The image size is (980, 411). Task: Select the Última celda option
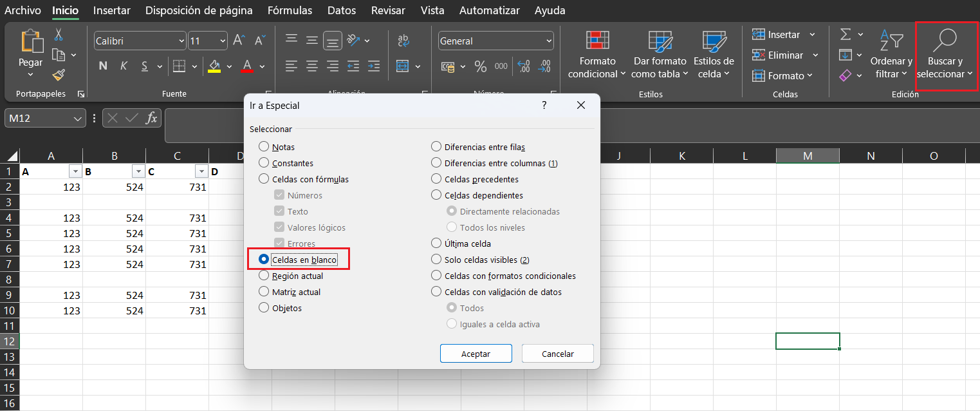(x=435, y=244)
